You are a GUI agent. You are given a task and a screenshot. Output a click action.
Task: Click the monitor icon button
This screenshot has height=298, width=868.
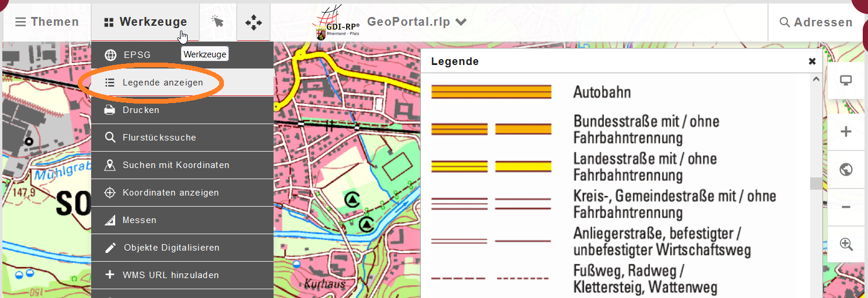846,81
